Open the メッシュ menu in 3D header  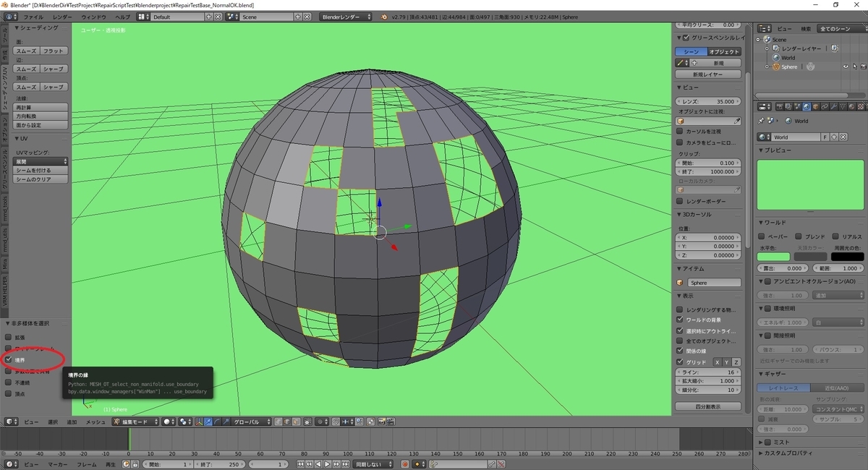(x=95, y=422)
